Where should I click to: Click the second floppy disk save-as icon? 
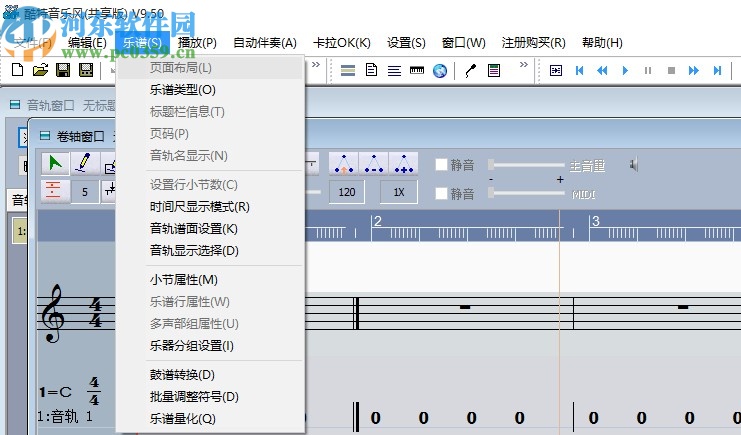tap(86, 70)
